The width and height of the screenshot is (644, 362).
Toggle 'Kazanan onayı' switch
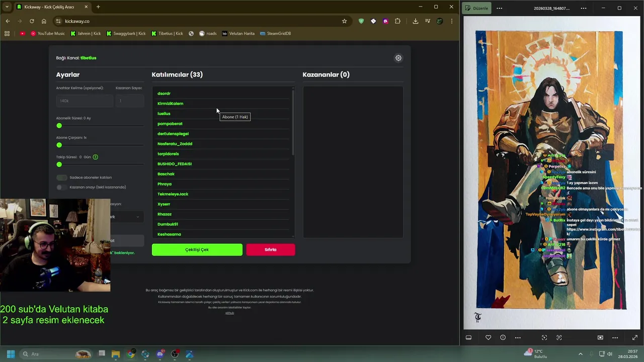coord(61,187)
